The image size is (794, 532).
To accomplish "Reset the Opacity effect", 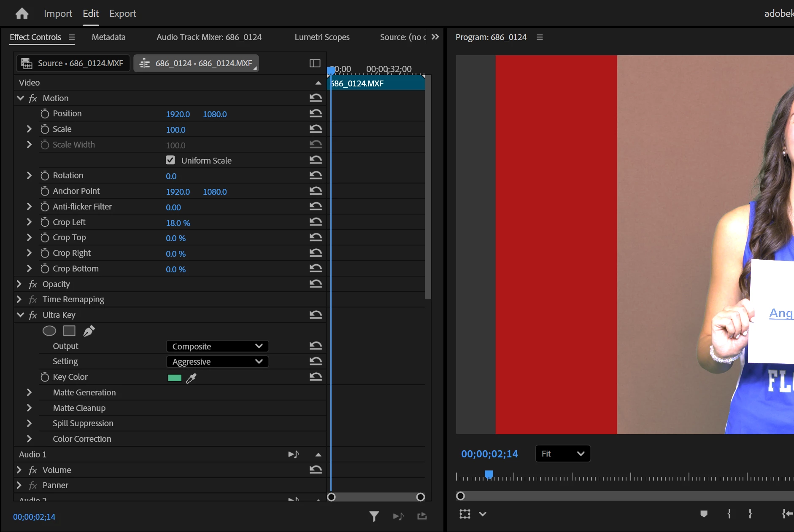I will (x=316, y=284).
